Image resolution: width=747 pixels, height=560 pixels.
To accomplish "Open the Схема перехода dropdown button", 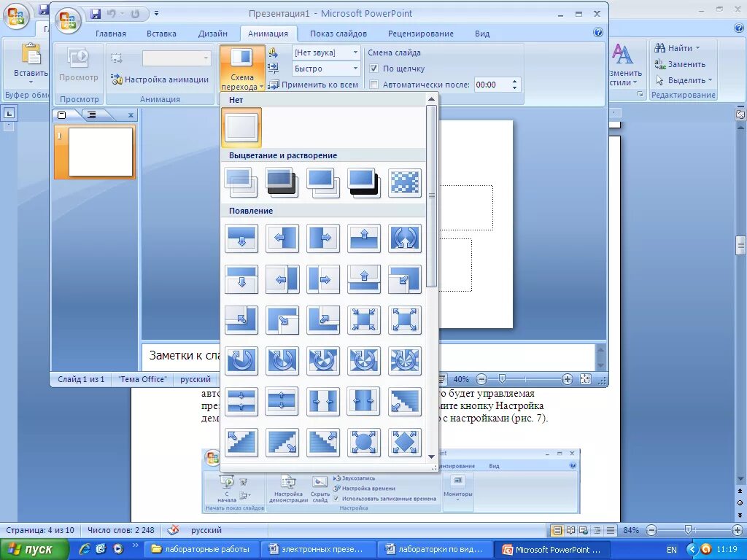I will tap(242, 68).
